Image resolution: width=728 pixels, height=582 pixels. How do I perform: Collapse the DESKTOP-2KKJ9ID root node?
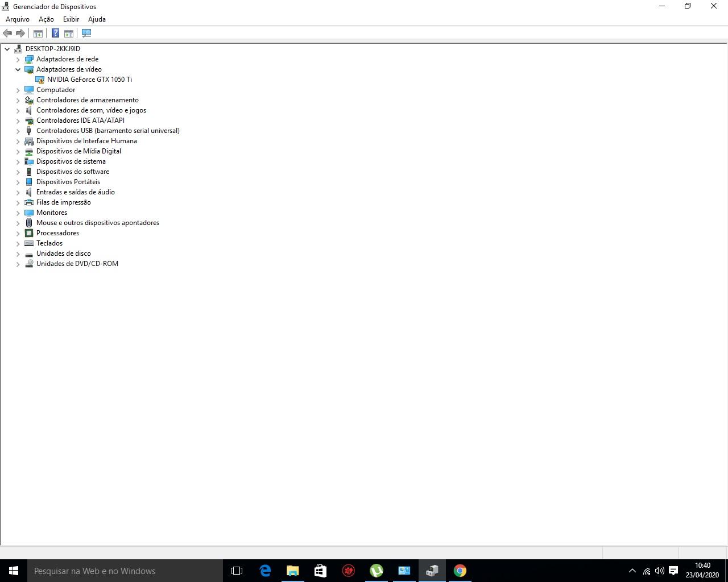pyautogui.click(x=7, y=49)
